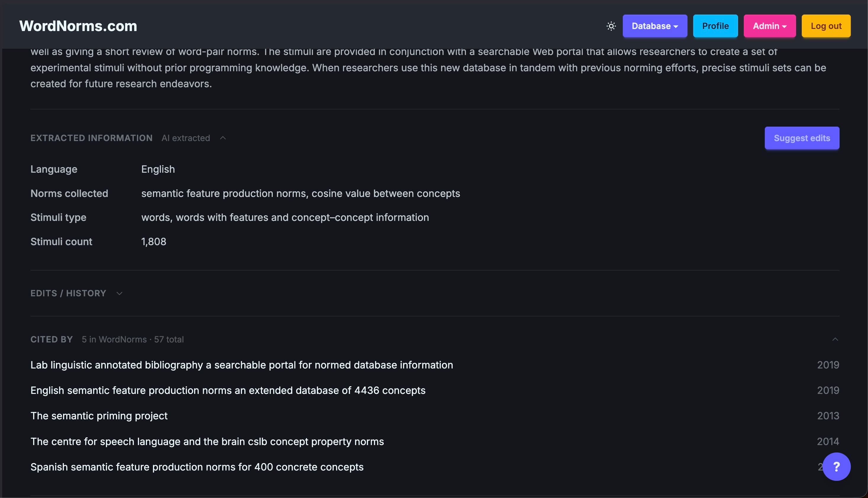Click the Stimuli count field label
Viewport: 868px width, 498px height.
pyautogui.click(x=61, y=242)
